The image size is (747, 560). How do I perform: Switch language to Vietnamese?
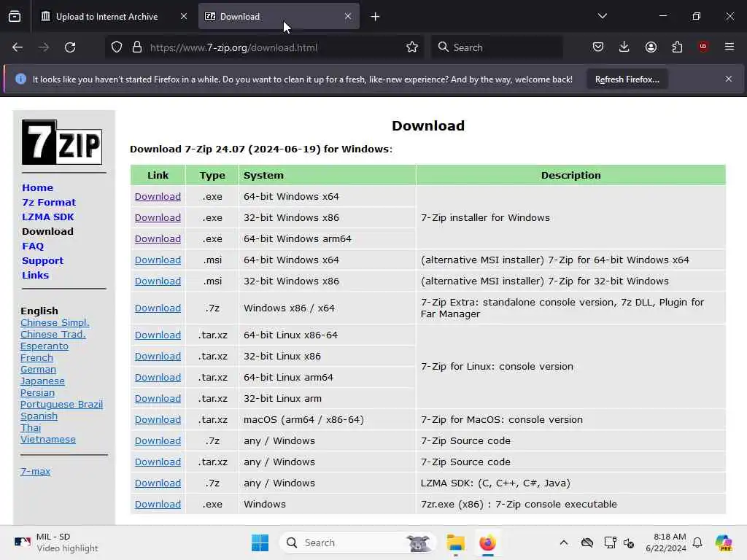point(47,440)
